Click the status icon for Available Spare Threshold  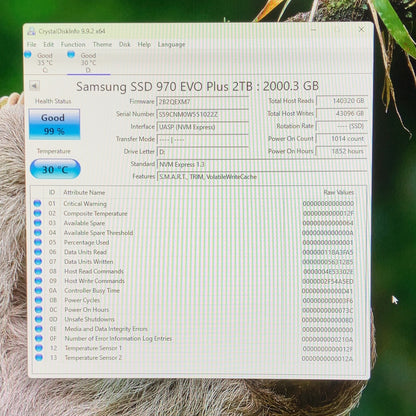(38, 232)
